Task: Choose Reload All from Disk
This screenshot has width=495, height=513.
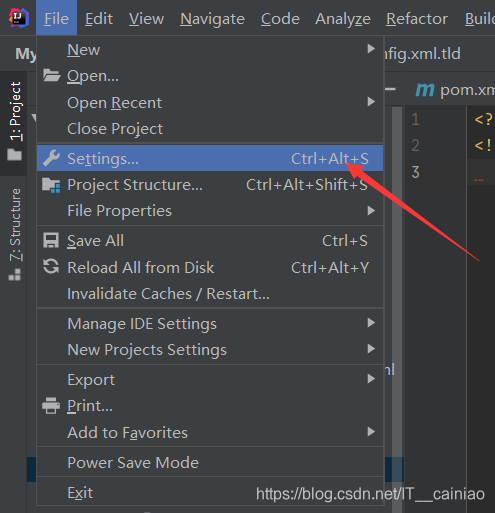Action: pos(210,267)
